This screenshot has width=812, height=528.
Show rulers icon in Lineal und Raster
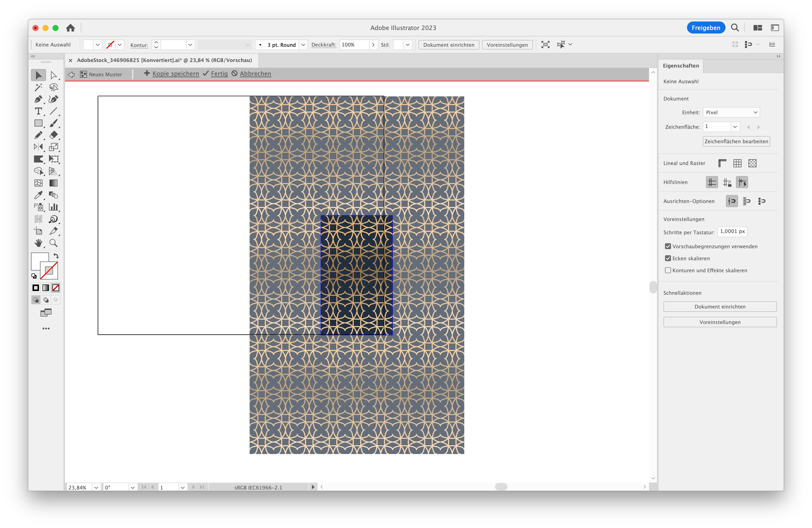point(722,163)
